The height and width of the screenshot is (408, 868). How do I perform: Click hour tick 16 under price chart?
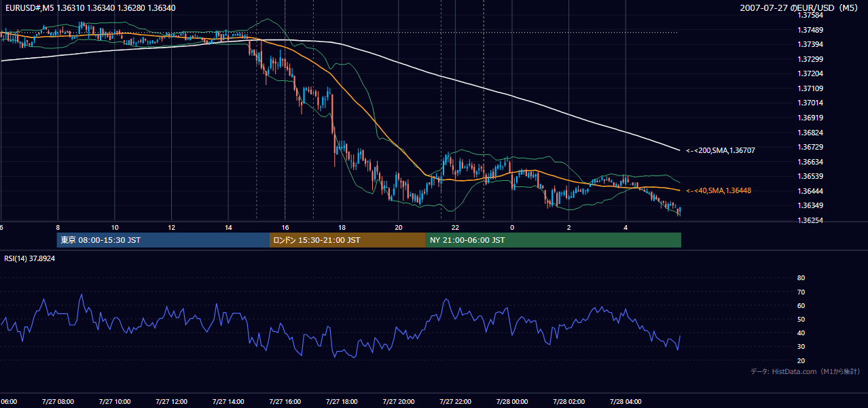pos(285,228)
